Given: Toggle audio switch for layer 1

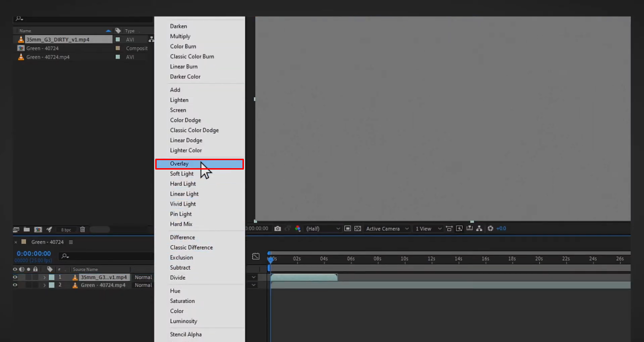Looking at the screenshot, I should (22, 277).
